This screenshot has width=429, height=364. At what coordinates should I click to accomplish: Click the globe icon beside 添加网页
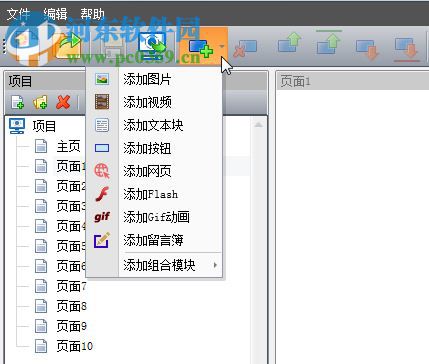[x=102, y=171]
